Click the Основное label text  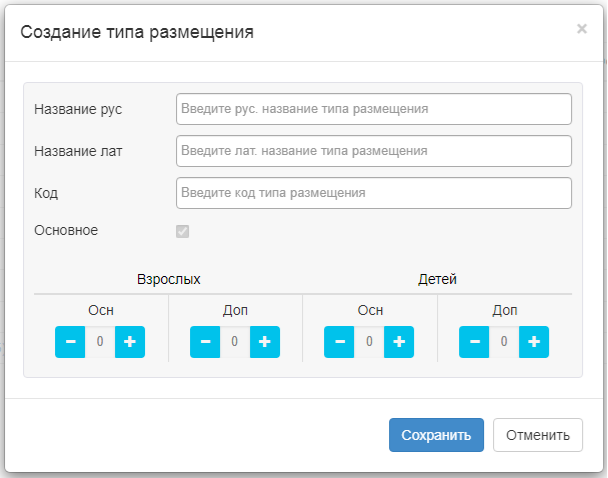66,230
